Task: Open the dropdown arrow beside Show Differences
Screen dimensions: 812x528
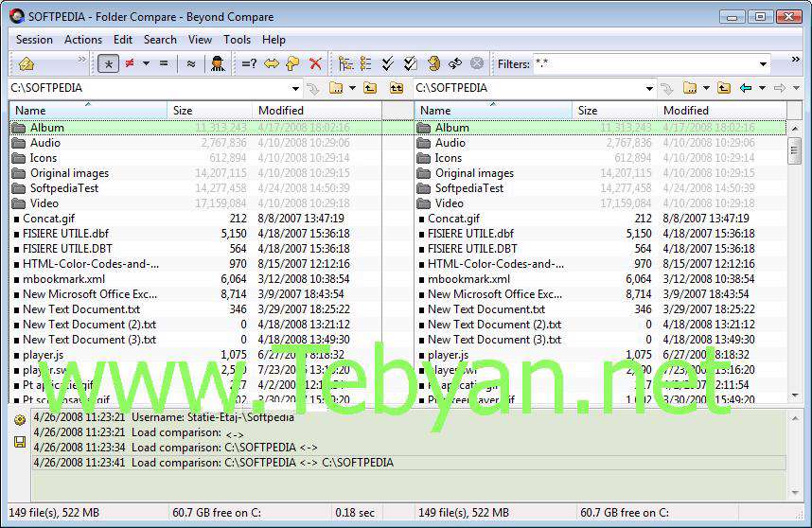Action: 146,63
